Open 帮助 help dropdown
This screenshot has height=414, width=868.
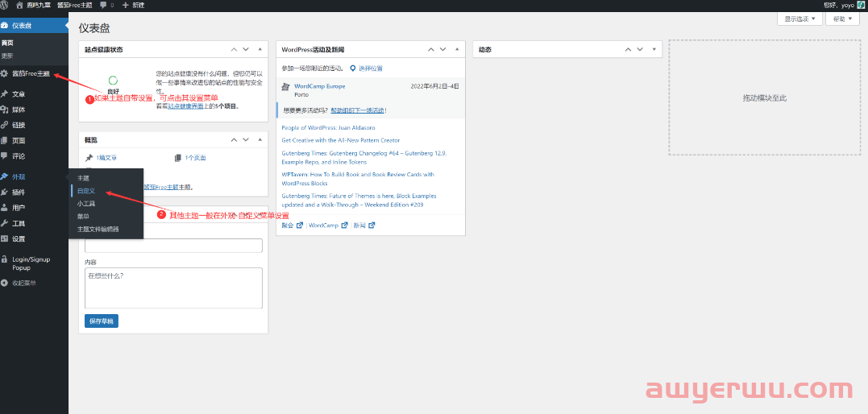(842, 19)
